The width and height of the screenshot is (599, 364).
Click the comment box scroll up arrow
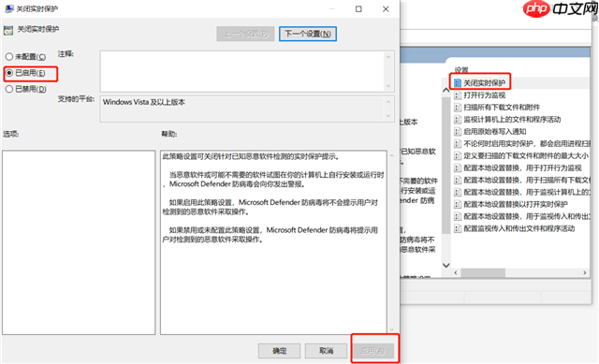[388, 57]
